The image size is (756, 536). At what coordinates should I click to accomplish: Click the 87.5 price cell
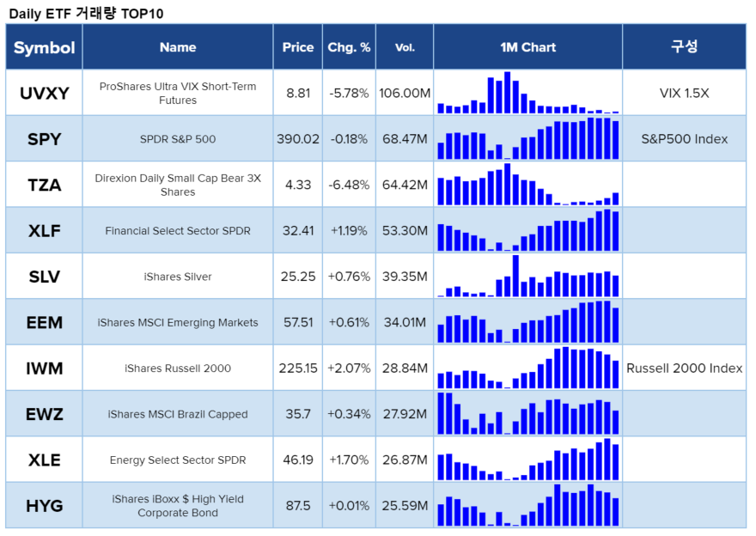[x=297, y=506]
